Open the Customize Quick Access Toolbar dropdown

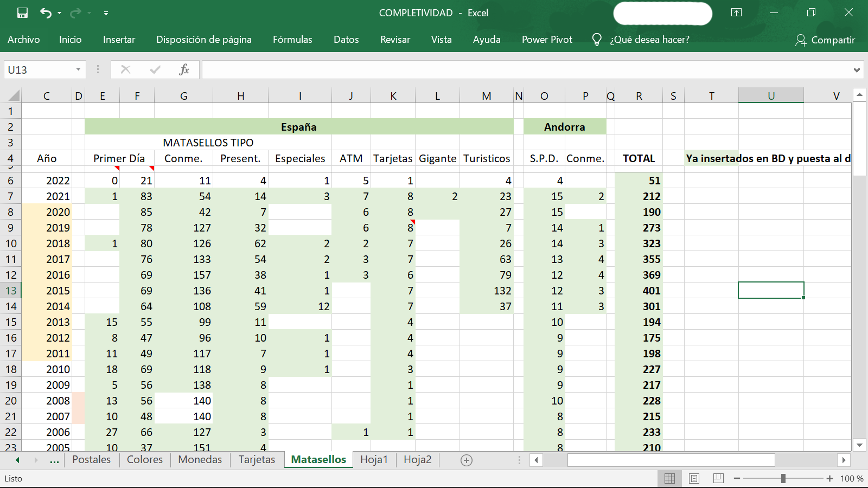pyautogui.click(x=106, y=13)
